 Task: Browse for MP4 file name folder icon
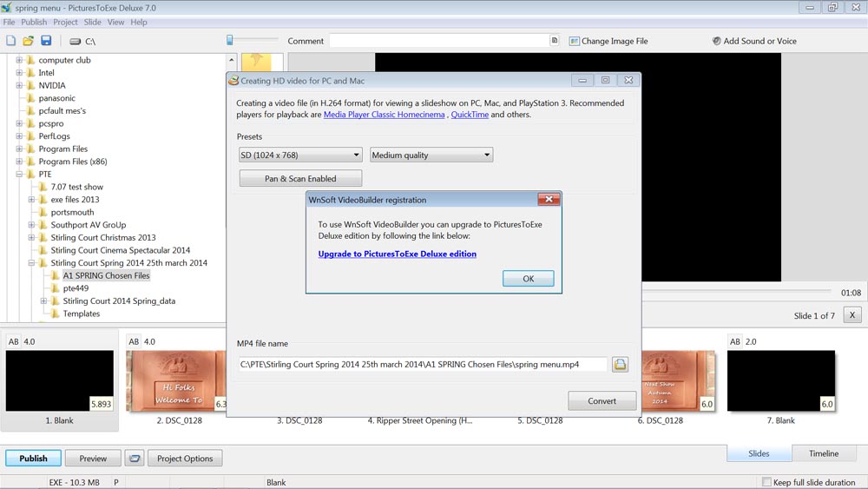coord(620,365)
